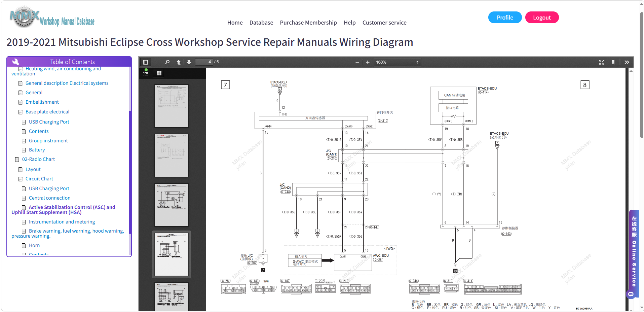Go to Purchase Membership

tap(308, 23)
